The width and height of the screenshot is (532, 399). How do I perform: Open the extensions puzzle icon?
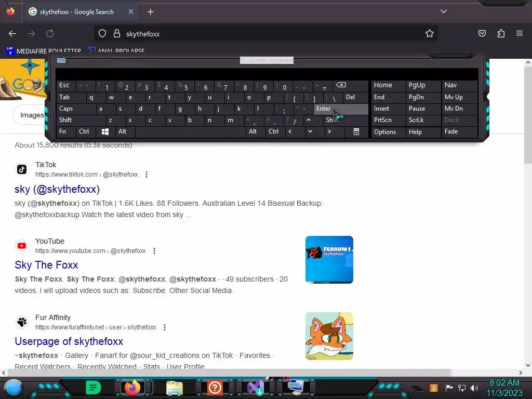point(501,34)
